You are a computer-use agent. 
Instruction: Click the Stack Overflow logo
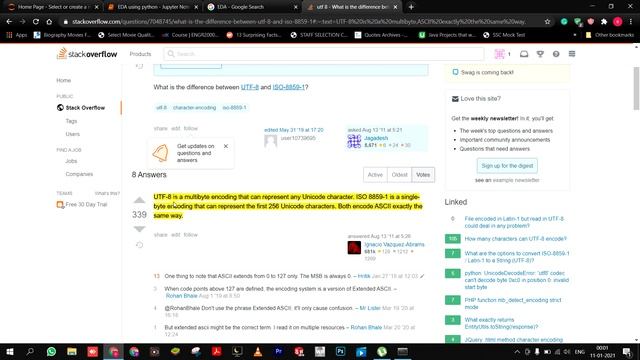click(87, 54)
